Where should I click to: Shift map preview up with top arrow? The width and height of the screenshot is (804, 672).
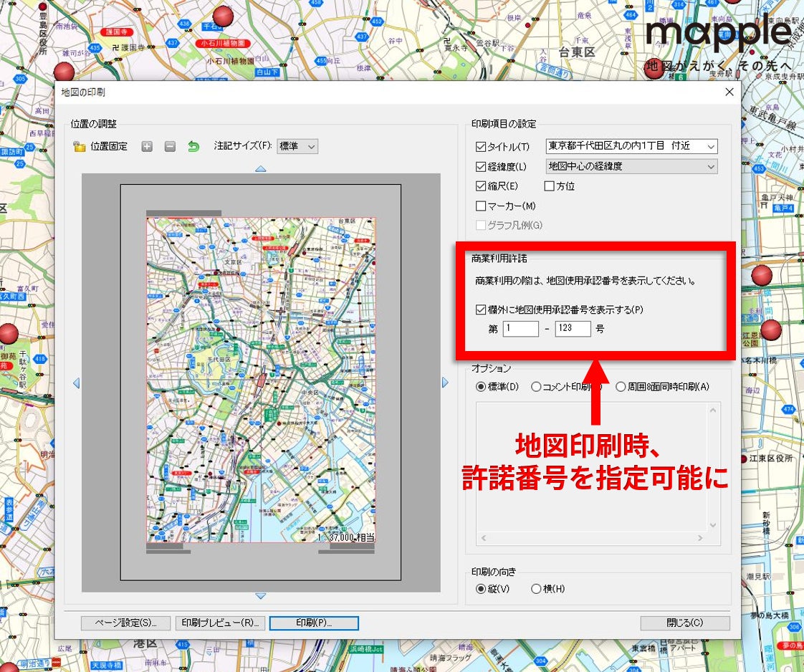tap(261, 168)
